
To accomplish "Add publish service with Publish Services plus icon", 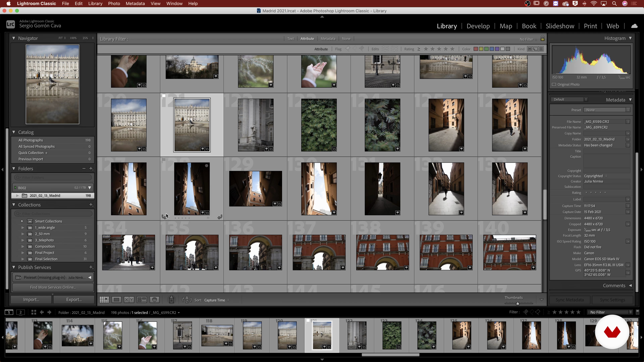I will pyautogui.click(x=91, y=267).
